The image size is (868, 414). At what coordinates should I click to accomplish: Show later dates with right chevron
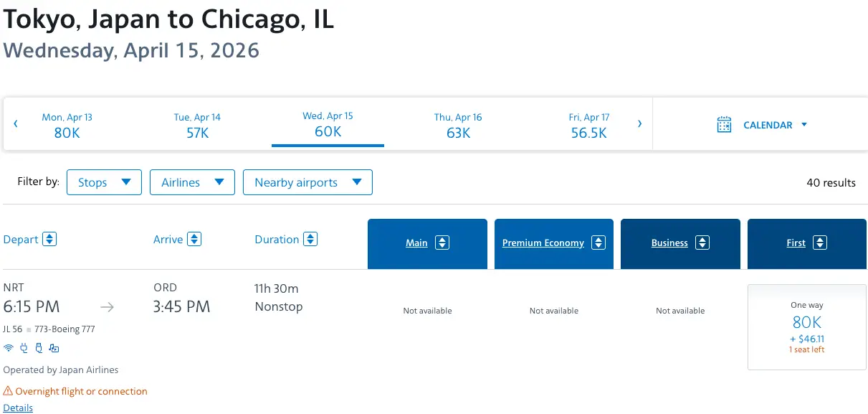[639, 123]
